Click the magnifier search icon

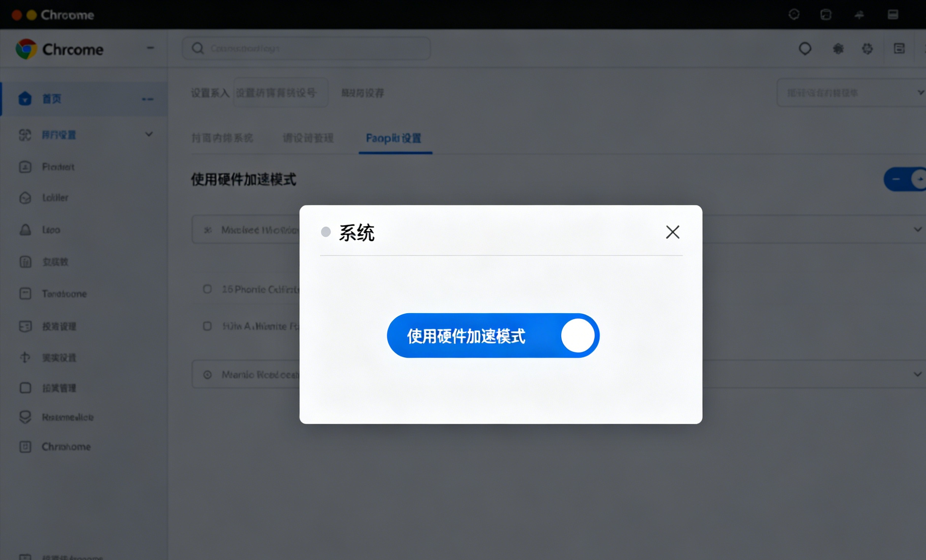[x=198, y=48]
